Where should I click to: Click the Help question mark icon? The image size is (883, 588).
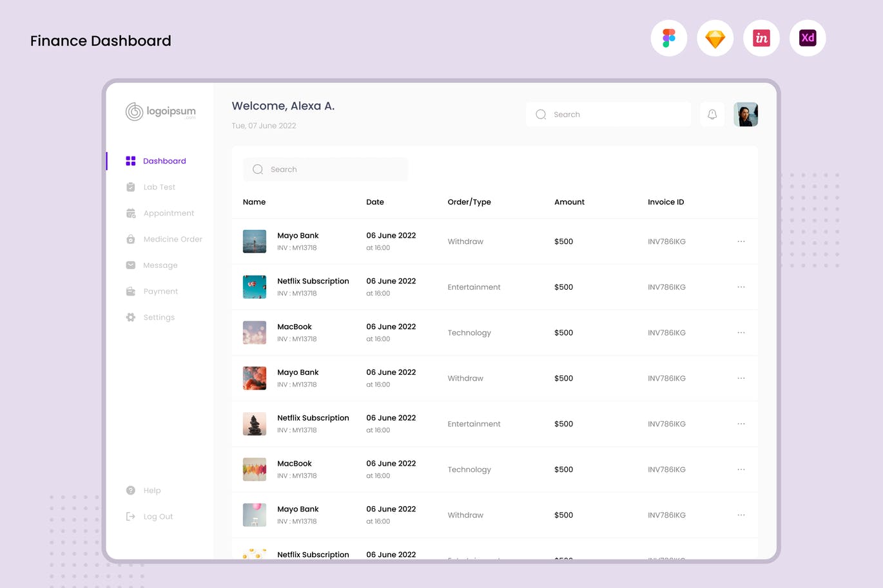[x=131, y=490]
